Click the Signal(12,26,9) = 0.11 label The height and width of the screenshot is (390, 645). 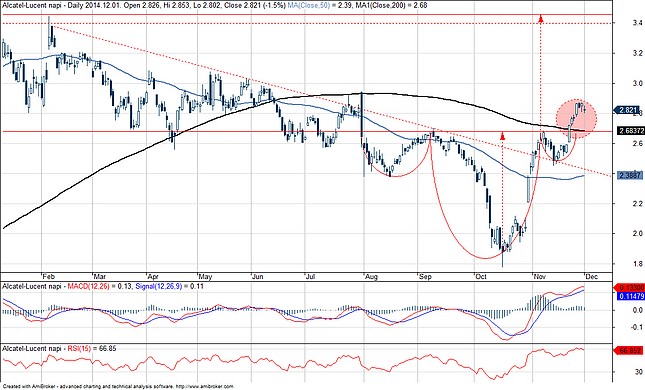pyautogui.click(x=169, y=286)
